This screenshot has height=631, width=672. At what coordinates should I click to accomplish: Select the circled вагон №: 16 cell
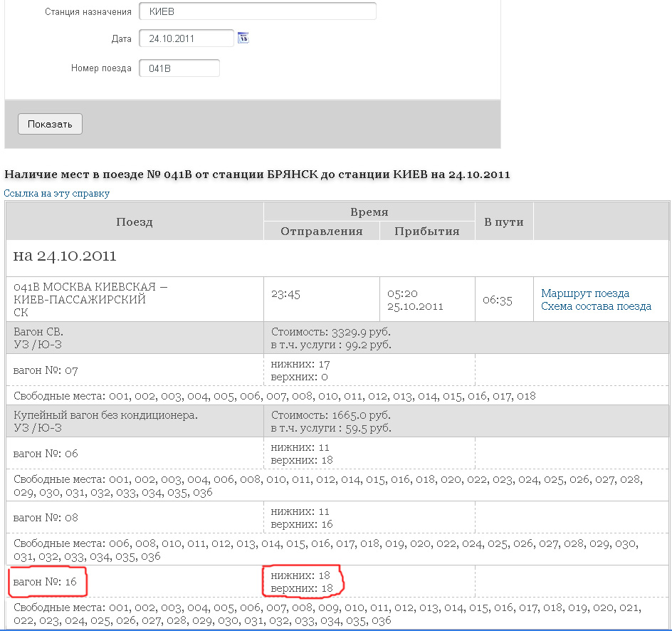46,583
